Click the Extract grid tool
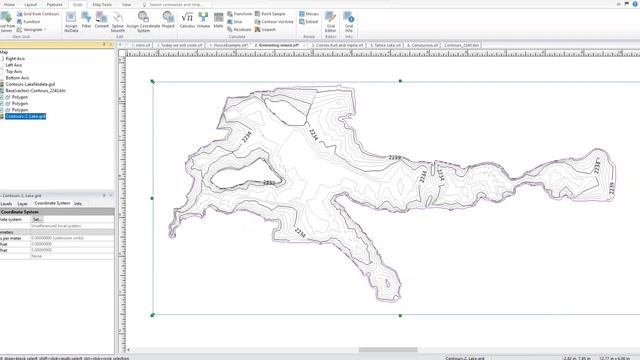Image resolution: width=640 pixels, height=360 pixels. tap(309, 22)
